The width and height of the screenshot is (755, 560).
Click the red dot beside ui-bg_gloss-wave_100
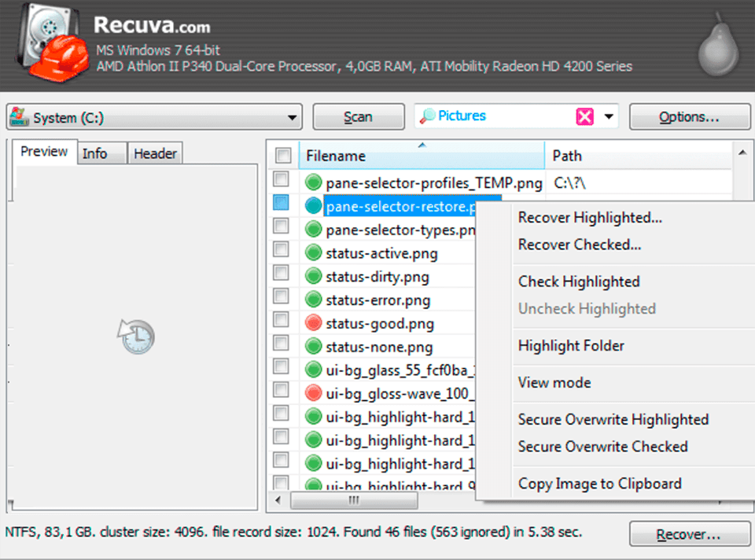tap(313, 392)
